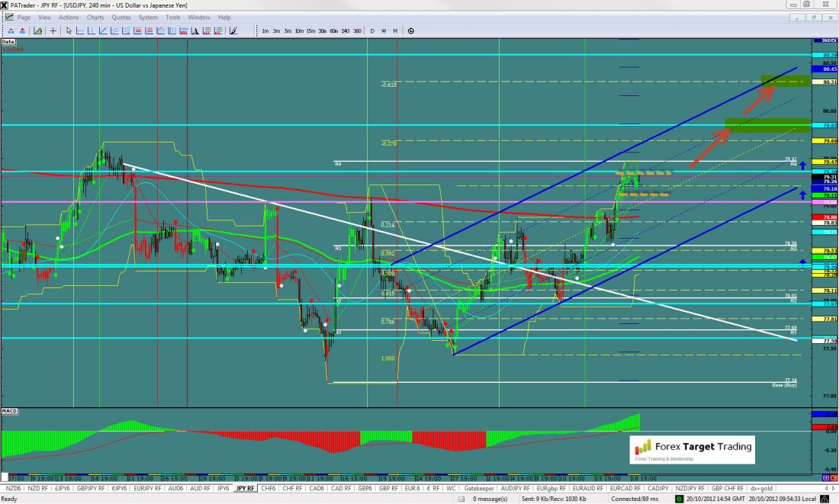Screen dimensions: 839x504
Task: Switch chart to the Daily (D) timeframe
Action: point(372,31)
